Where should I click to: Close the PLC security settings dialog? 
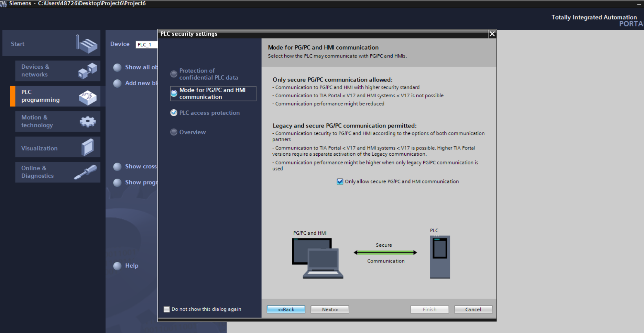pyautogui.click(x=492, y=34)
